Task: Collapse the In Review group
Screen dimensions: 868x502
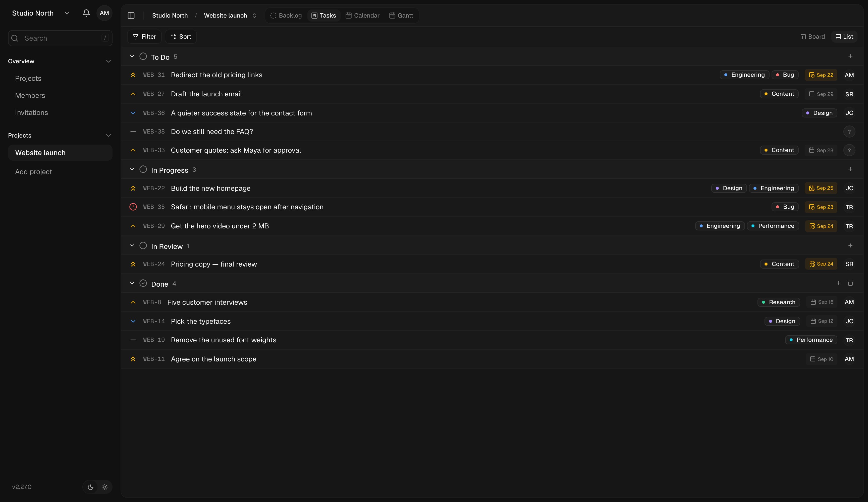Action: [132, 246]
